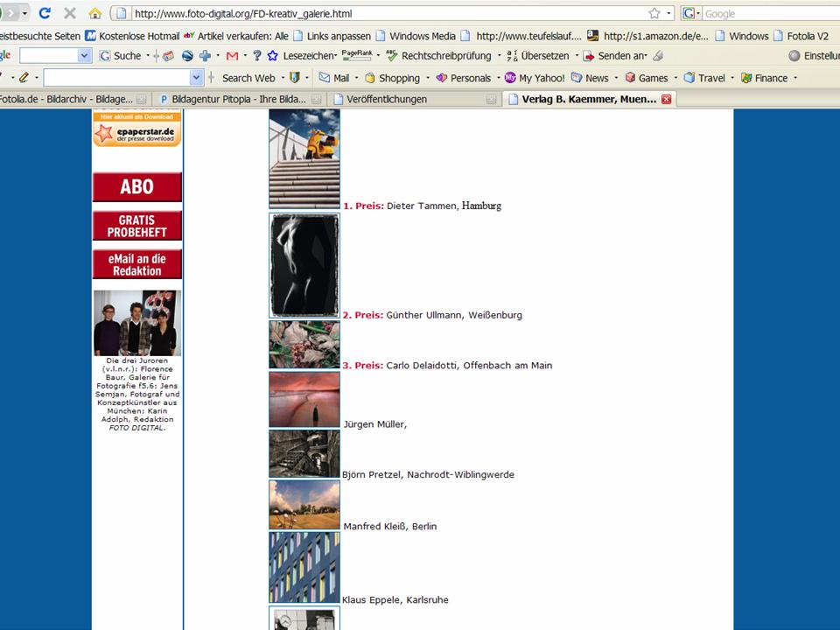Go to home page via house icon
The height and width of the screenshot is (630, 840).
click(95, 13)
